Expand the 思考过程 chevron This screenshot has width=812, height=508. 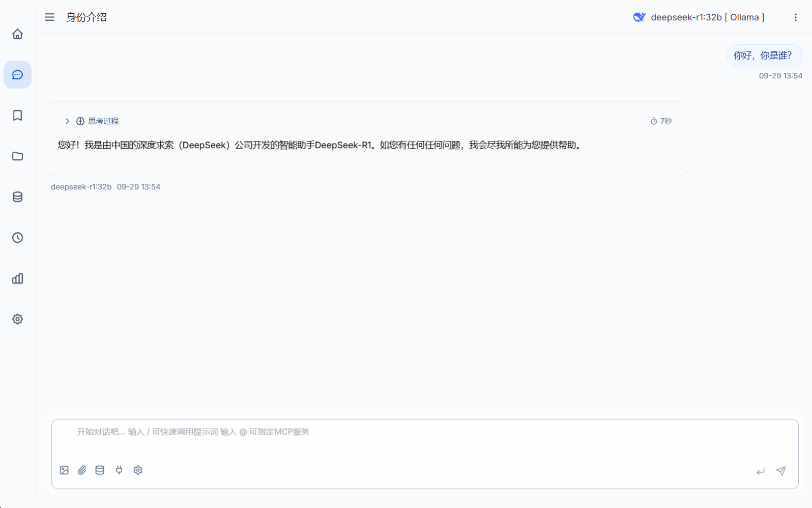67,121
